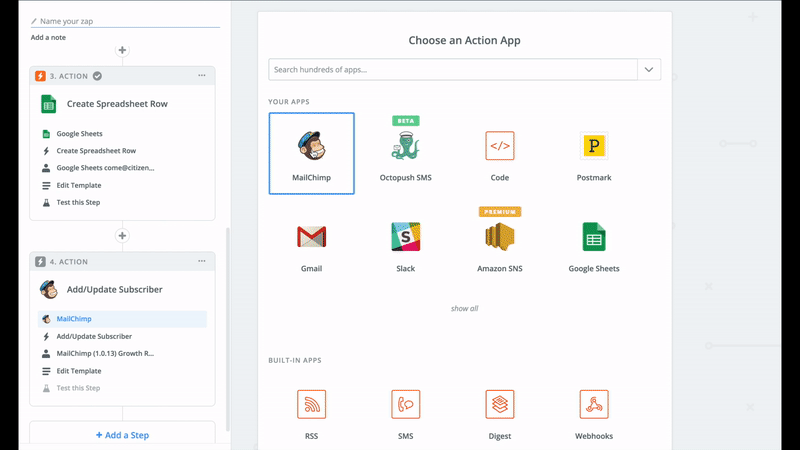The width and height of the screenshot is (800, 450).
Task: Open Create Spreadsheet Row option in step 3
Action: point(122,151)
